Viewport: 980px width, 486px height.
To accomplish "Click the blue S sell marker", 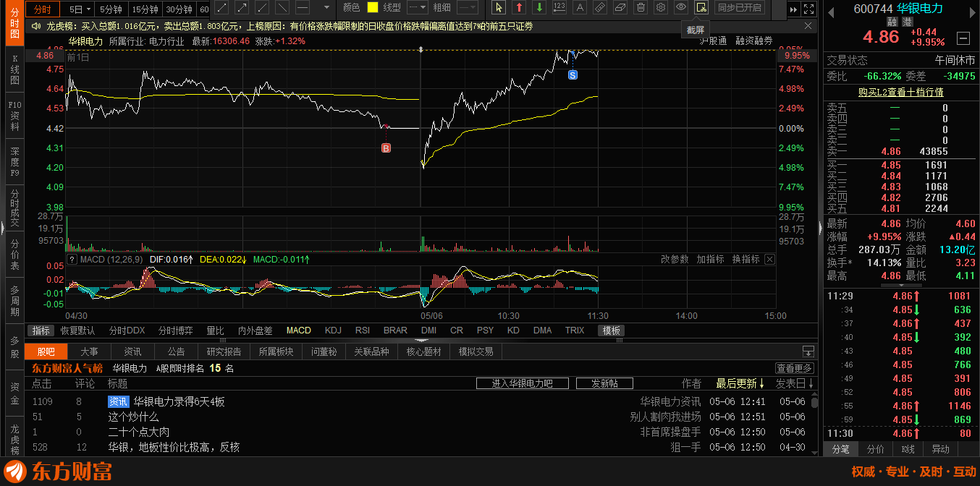I will click(x=573, y=74).
